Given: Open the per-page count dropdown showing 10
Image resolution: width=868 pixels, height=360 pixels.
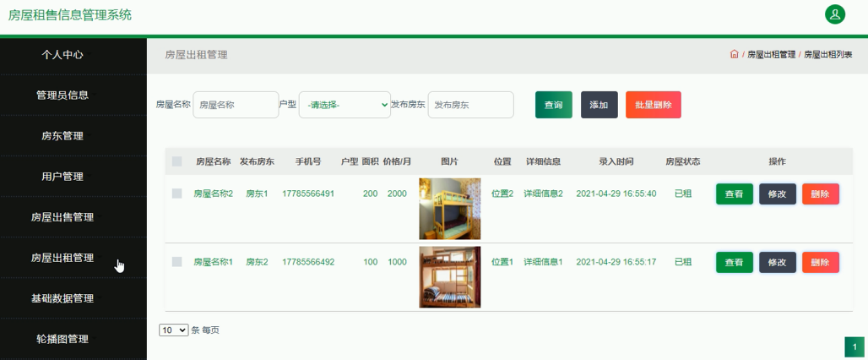Looking at the screenshot, I should (x=174, y=330).
